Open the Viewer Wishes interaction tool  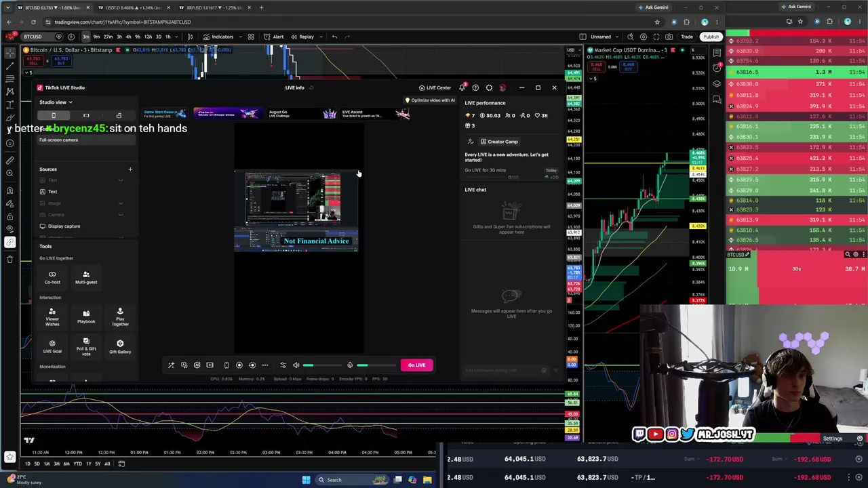tap(52, 317)
